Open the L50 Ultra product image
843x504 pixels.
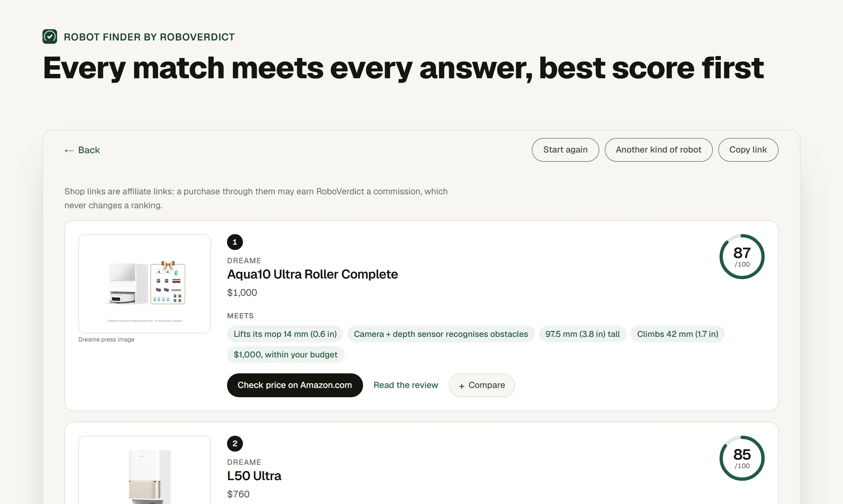coord(144,470)
